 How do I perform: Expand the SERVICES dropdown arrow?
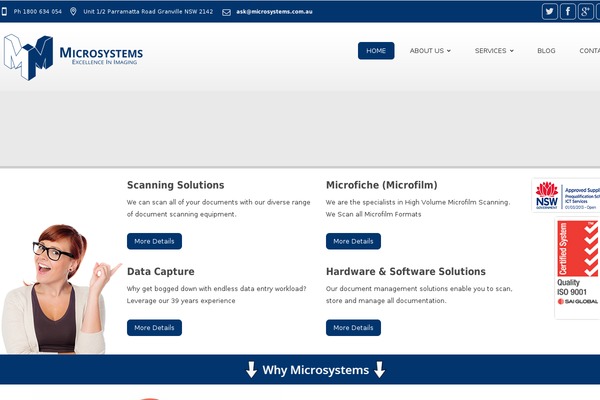point(512,51)
